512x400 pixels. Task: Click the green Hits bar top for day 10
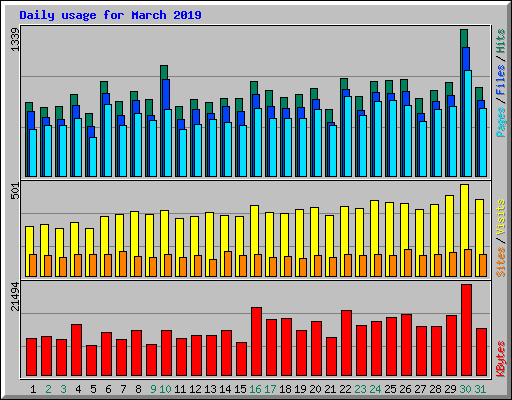click(164, 72)
